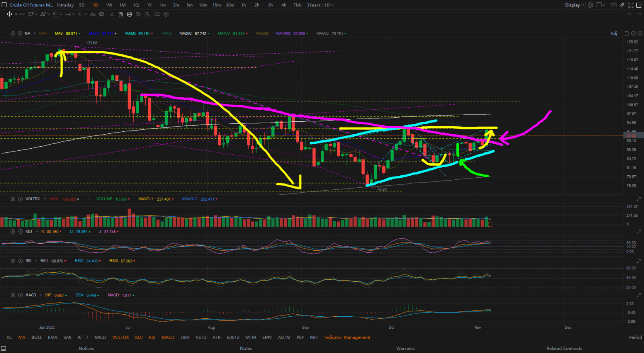Open the Notices tab
This screenshot has width=644, height=353.
point(86,349)
